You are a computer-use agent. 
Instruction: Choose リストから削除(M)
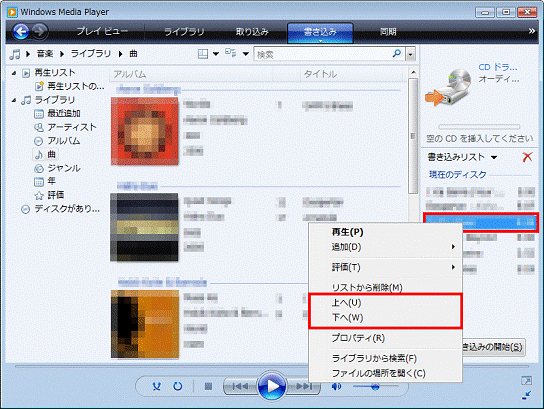click(x=385, y=287)
